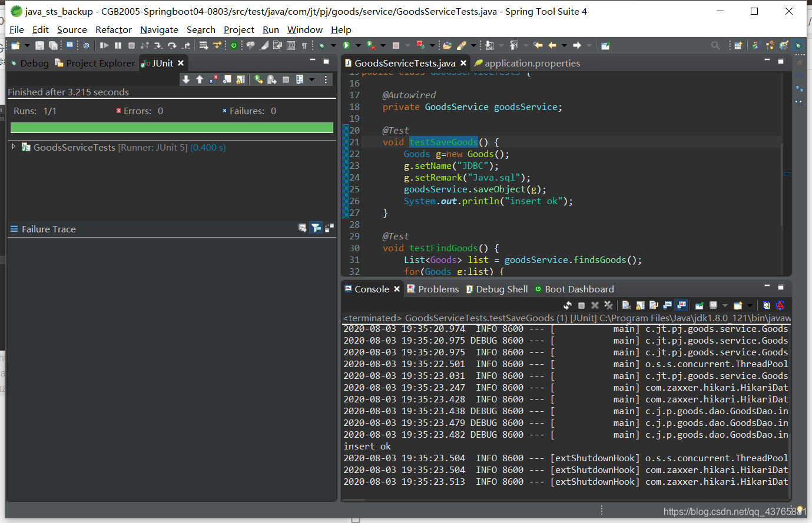
Task: Open the Problems tab
Action: coord(433,289)
